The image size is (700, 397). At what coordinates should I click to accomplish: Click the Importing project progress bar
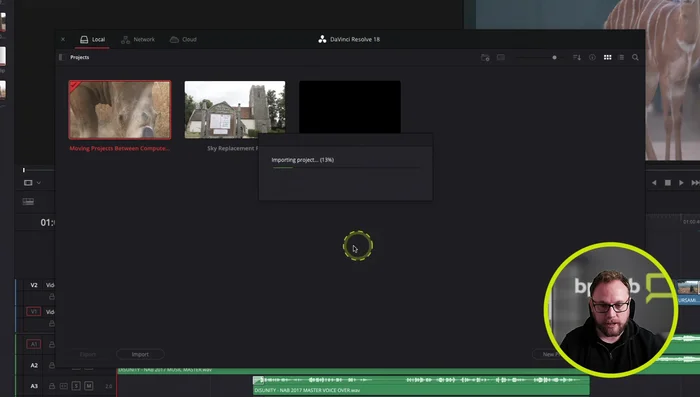pyautogui.click(x=346, y=168)
